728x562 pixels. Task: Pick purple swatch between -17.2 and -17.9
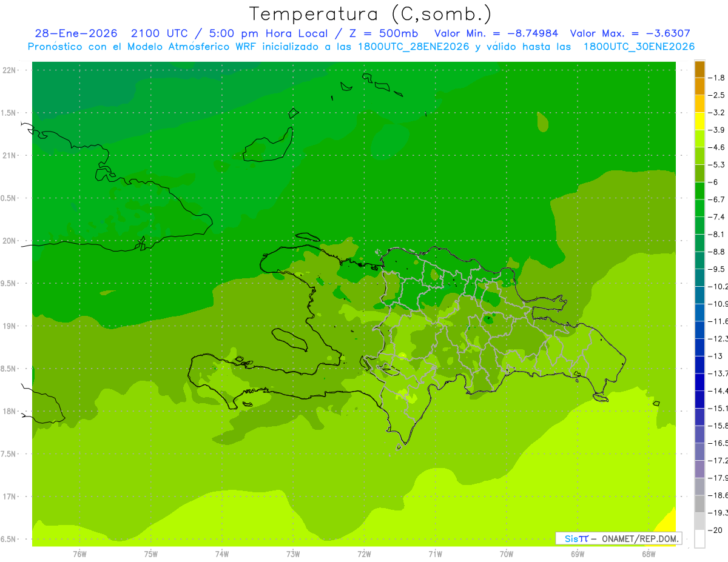coord(699,469)
